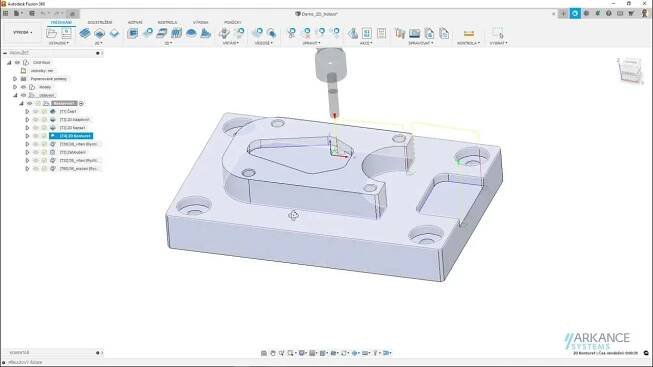Open the Data Panel grid icon
653x367 pixels.
[5, 13]
